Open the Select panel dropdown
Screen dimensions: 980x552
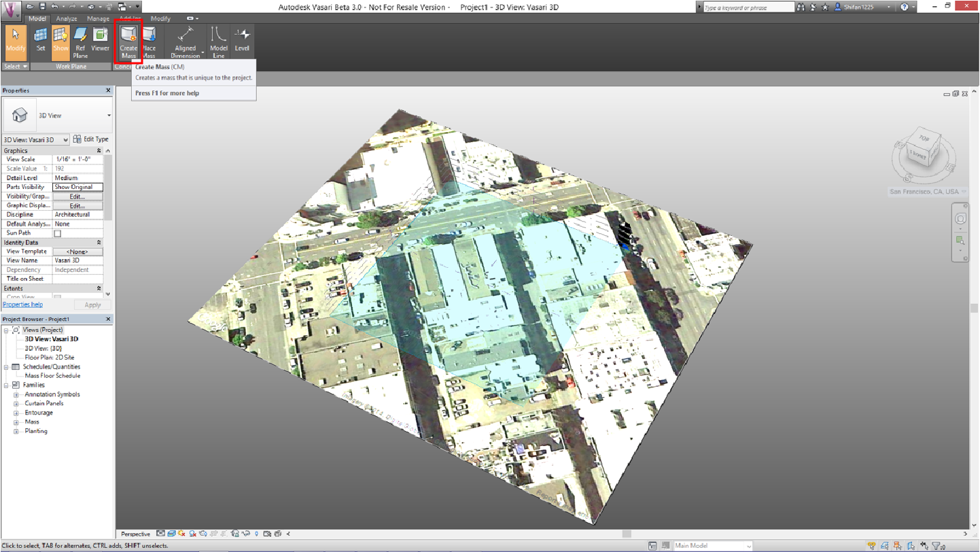16,67
